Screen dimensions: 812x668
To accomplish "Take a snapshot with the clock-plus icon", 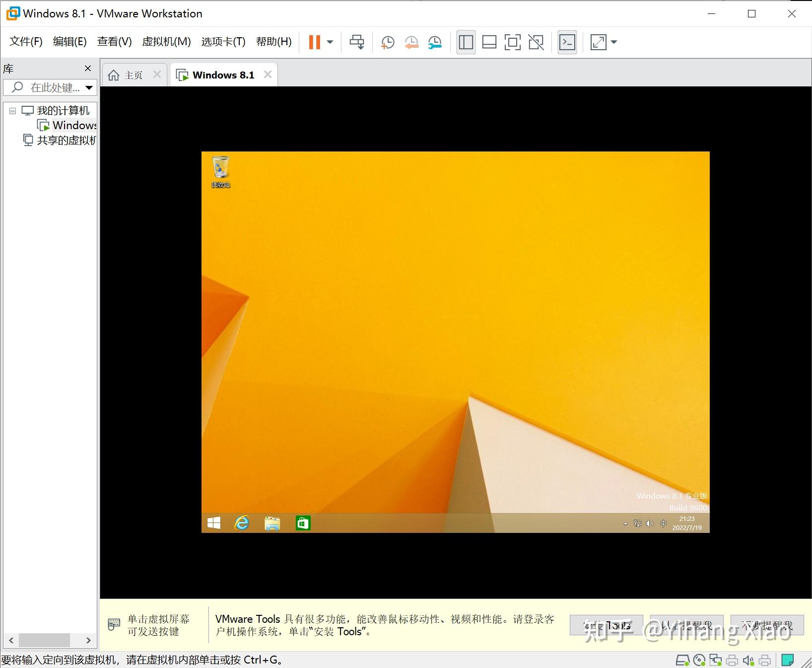I will pos(387,42).
